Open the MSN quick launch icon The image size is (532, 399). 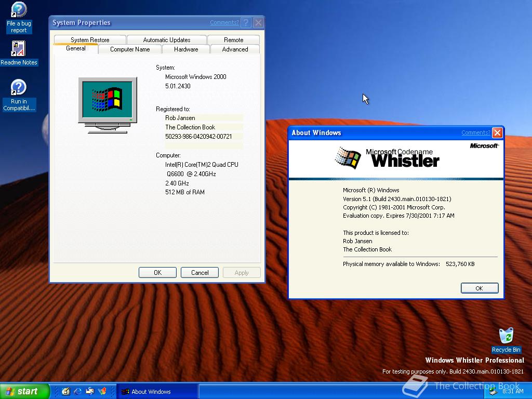click(102, 392)
